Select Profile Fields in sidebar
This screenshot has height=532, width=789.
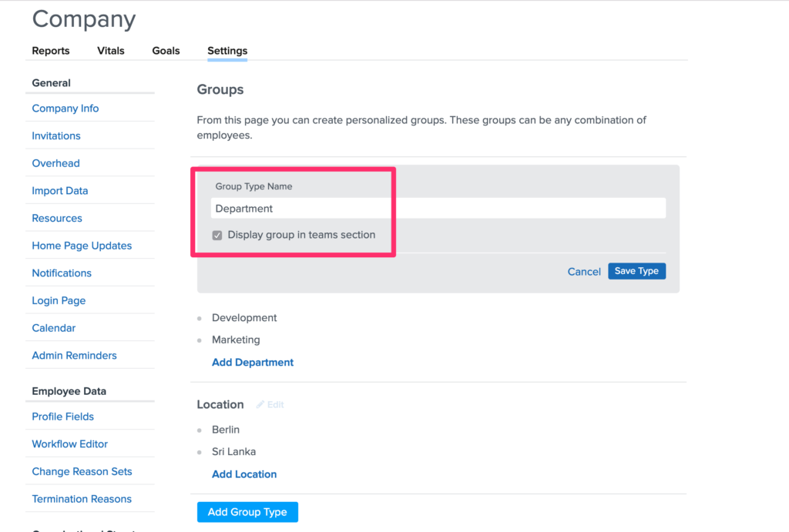click(x=63, y=417)
